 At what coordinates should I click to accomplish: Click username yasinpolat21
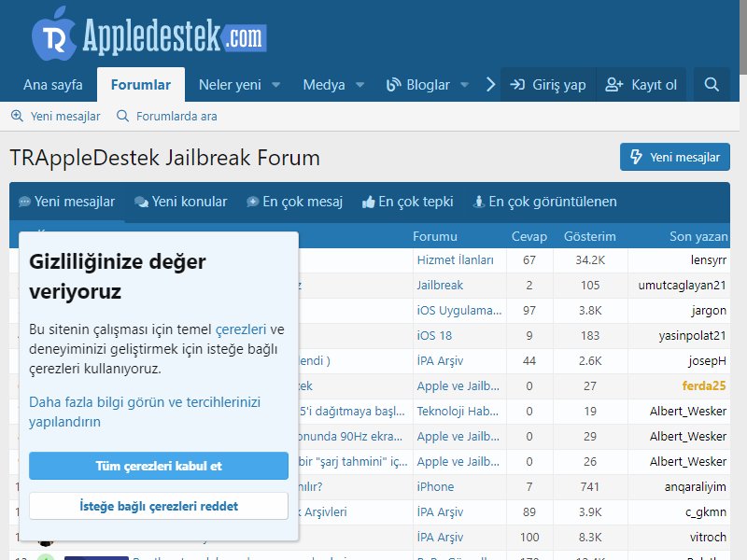tap(693, 336)
